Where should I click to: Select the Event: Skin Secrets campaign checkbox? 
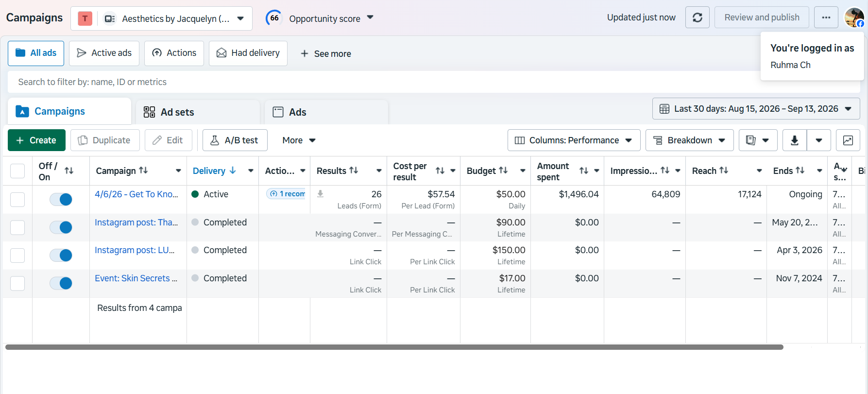(x=17, y=283)
